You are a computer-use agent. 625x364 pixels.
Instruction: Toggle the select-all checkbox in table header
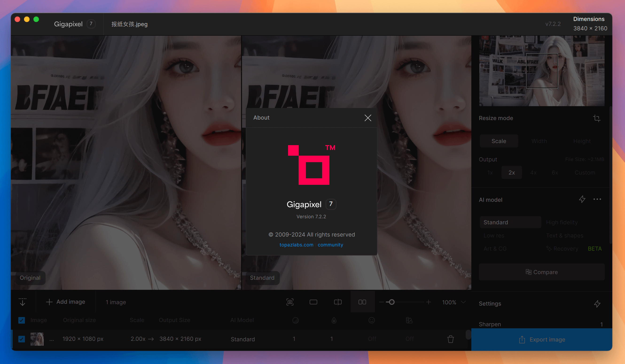click(x=22, y=320)
